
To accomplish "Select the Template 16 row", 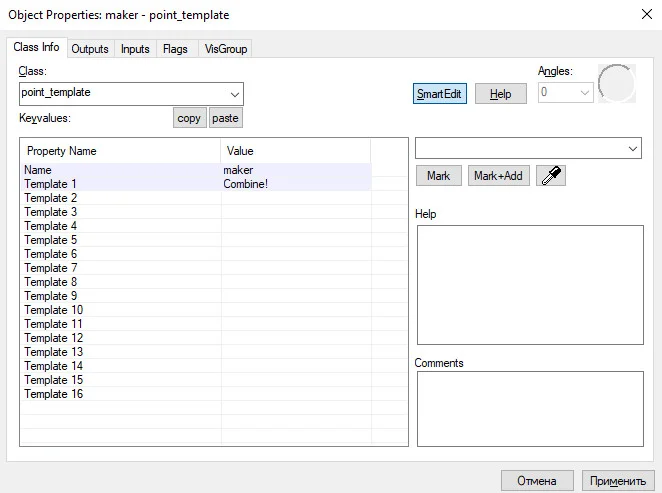I will click(x=197, y=393).
